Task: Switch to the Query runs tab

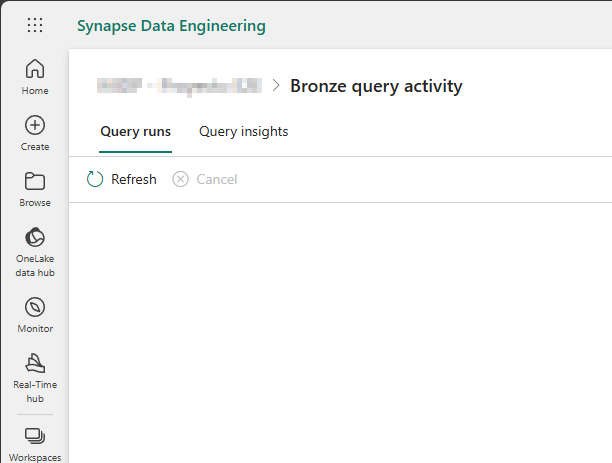Action: pos(135,132)
